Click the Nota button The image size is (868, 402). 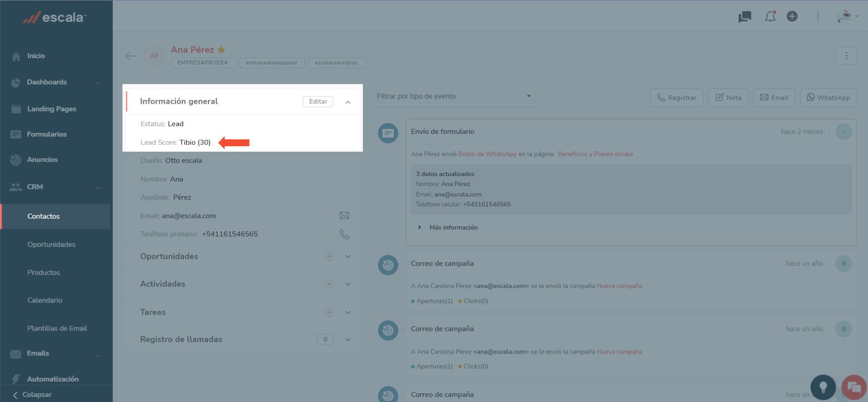click(728, 98)
